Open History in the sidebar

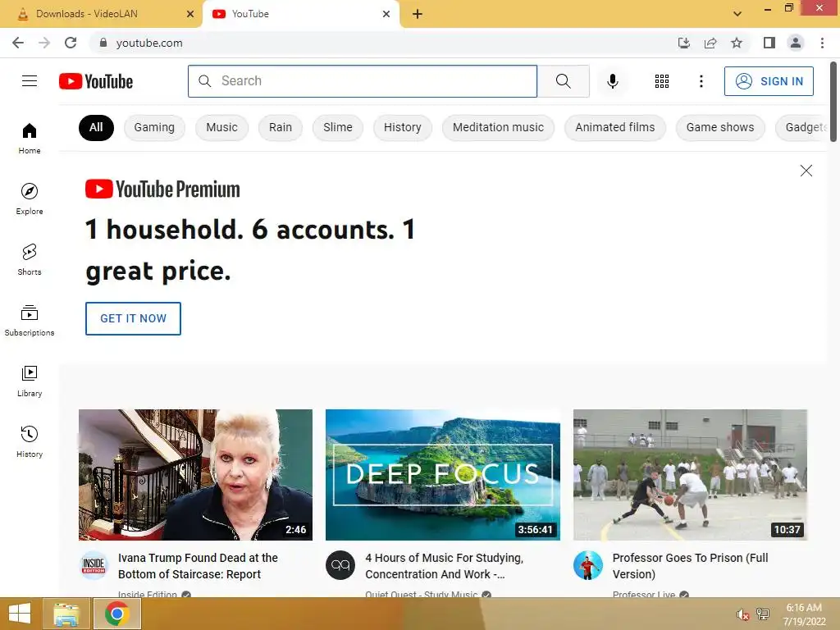pyautogui.click(x=30, y=442)
